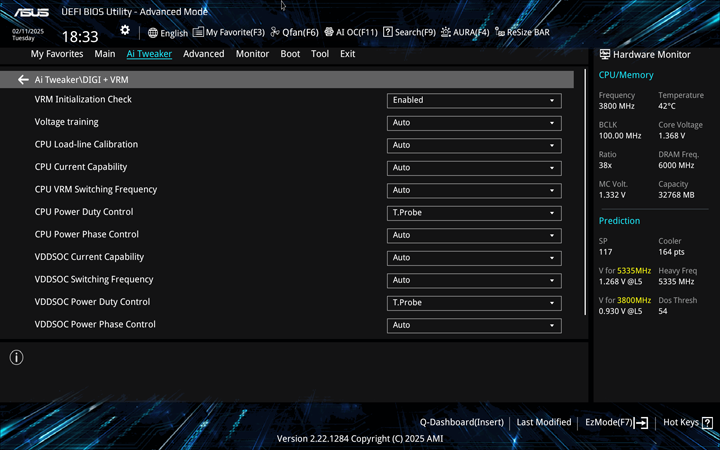The image size is (720, 450).
Task: Open Search(F9) tool
Action: tap(409, 32)
